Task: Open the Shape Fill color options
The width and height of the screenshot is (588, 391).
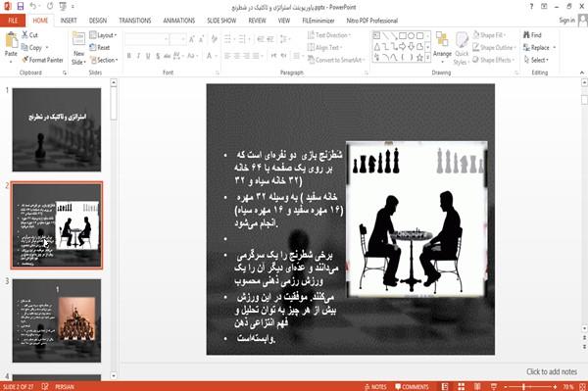Action: 489,35
